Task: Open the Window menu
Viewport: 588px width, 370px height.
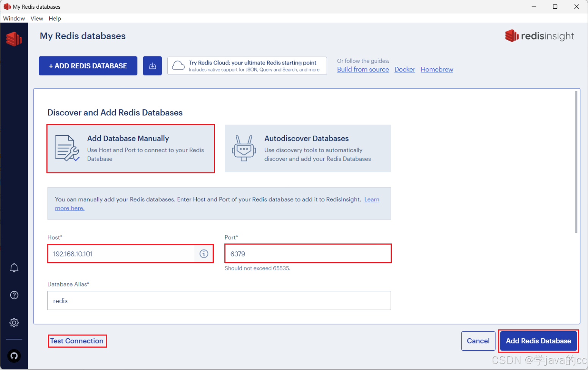Action: click(14, 18)
